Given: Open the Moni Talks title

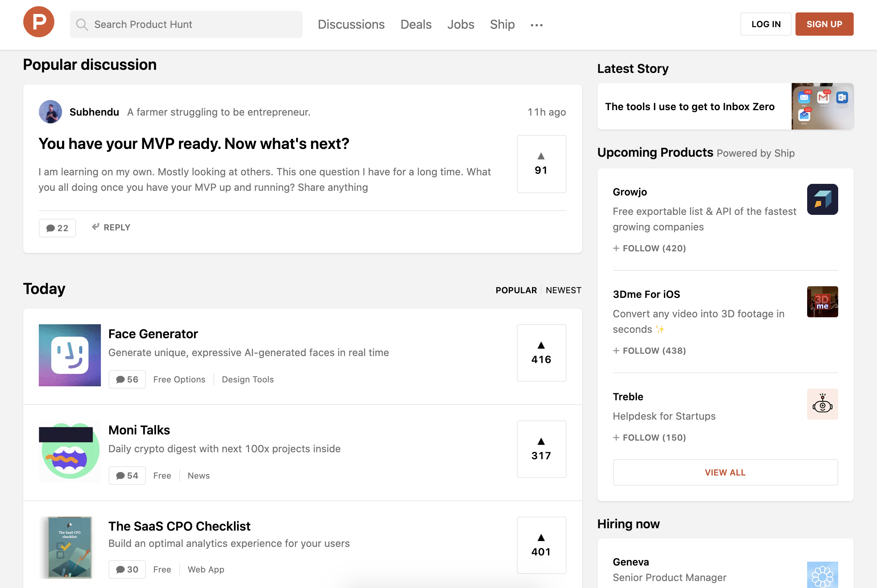Looking at the screenshot, I should [x=139, y=430].
